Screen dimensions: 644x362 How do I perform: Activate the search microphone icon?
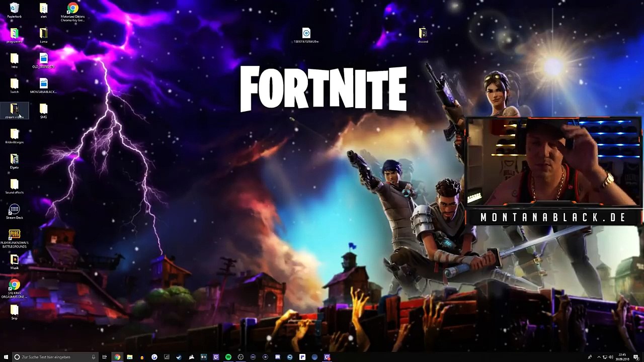[x=93, y=357]
